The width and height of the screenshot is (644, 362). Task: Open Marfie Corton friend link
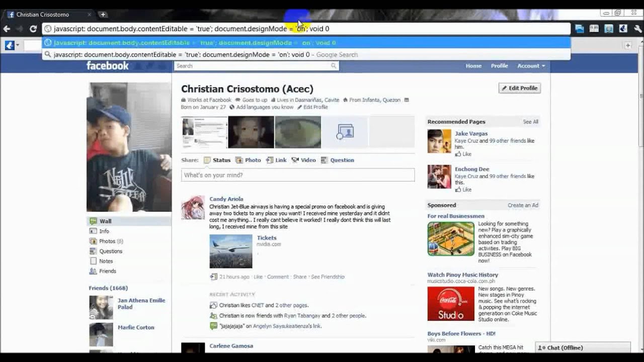136,327
